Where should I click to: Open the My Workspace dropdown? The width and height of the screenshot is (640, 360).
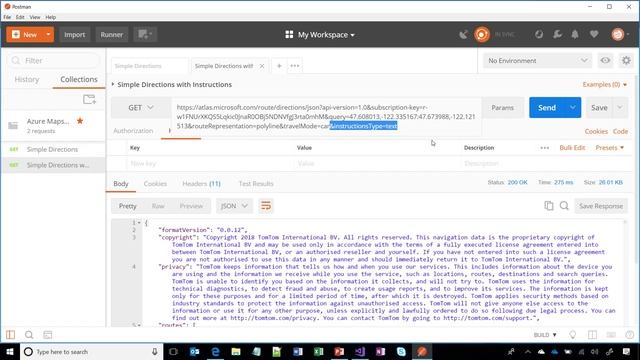[320, 35]
